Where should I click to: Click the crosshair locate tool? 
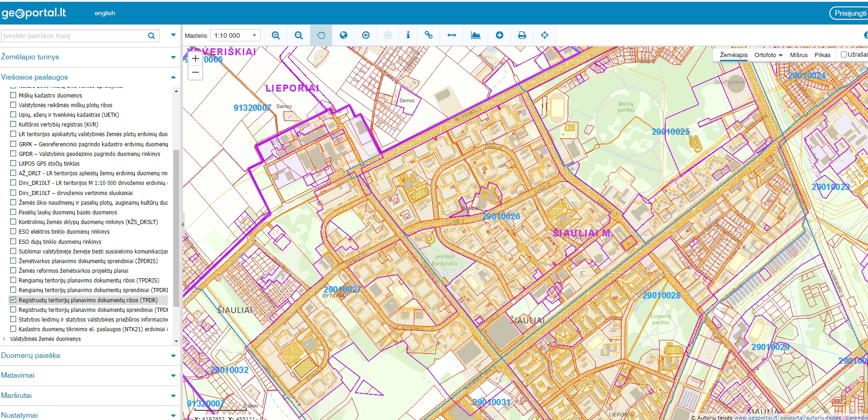pos(544,35)
